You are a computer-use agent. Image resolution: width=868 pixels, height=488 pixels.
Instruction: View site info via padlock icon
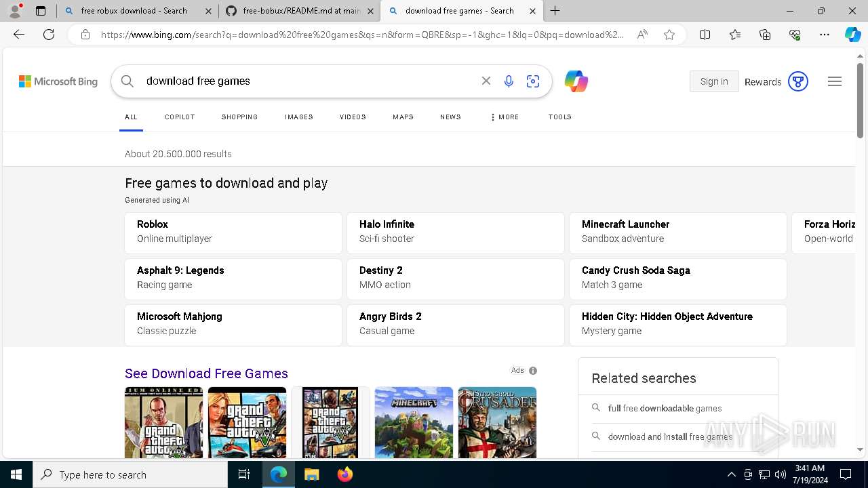click(x=85, y=35)
